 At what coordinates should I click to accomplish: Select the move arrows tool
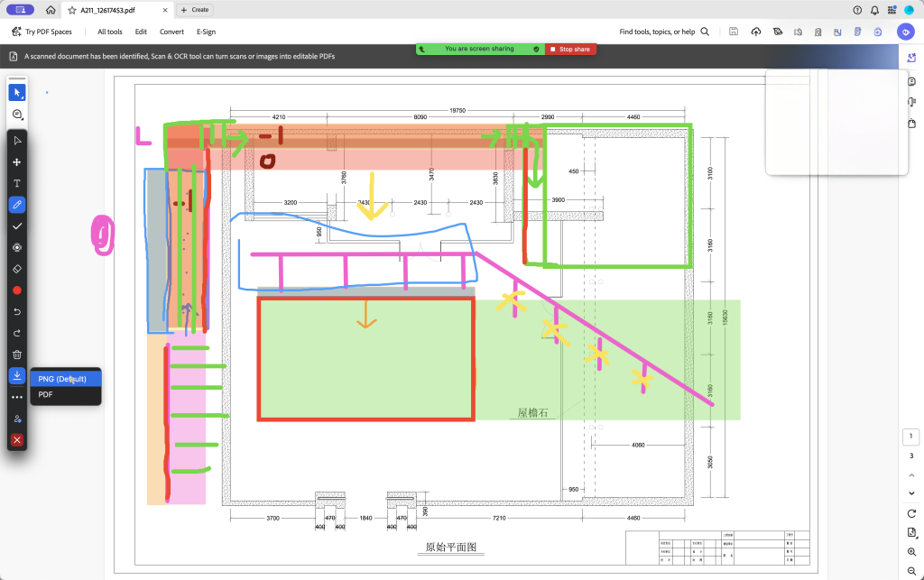pos(17,162)
